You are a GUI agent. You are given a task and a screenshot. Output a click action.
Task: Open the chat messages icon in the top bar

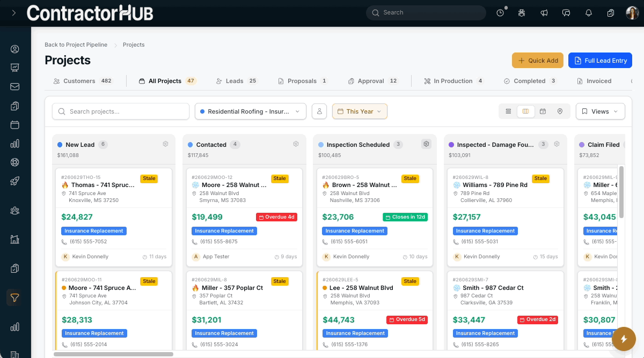pos(566,13)
